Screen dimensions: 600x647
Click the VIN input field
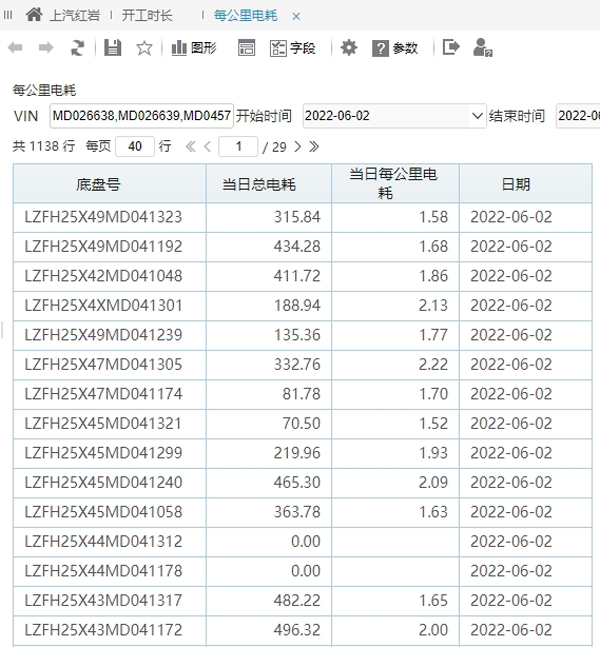(140, 116)
